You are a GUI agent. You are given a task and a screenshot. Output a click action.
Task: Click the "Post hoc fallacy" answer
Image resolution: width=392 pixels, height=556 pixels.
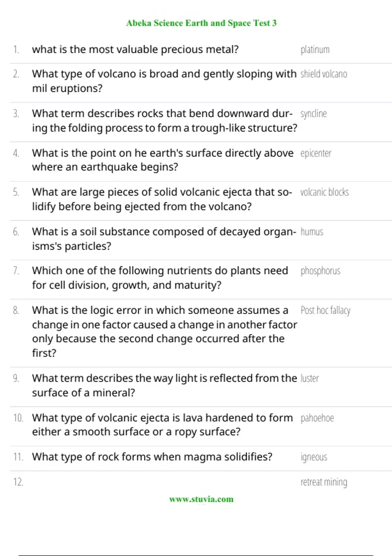click(325, 310)
